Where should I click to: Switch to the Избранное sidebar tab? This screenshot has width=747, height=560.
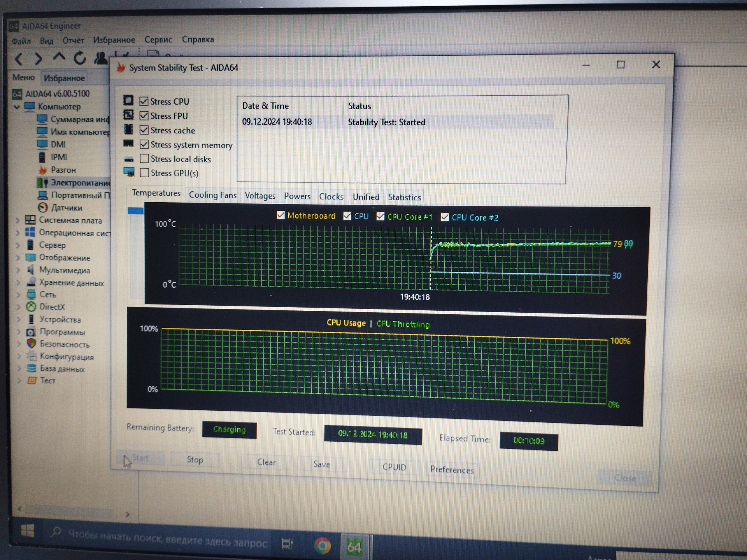64,78
